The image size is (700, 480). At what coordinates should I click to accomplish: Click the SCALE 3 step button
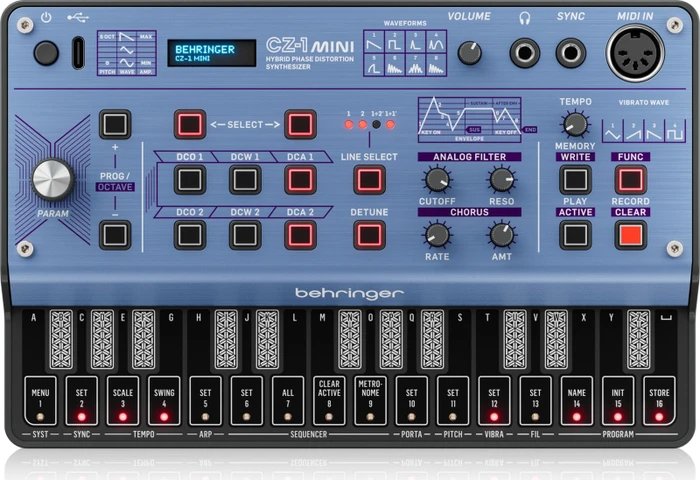click(123, 401)
